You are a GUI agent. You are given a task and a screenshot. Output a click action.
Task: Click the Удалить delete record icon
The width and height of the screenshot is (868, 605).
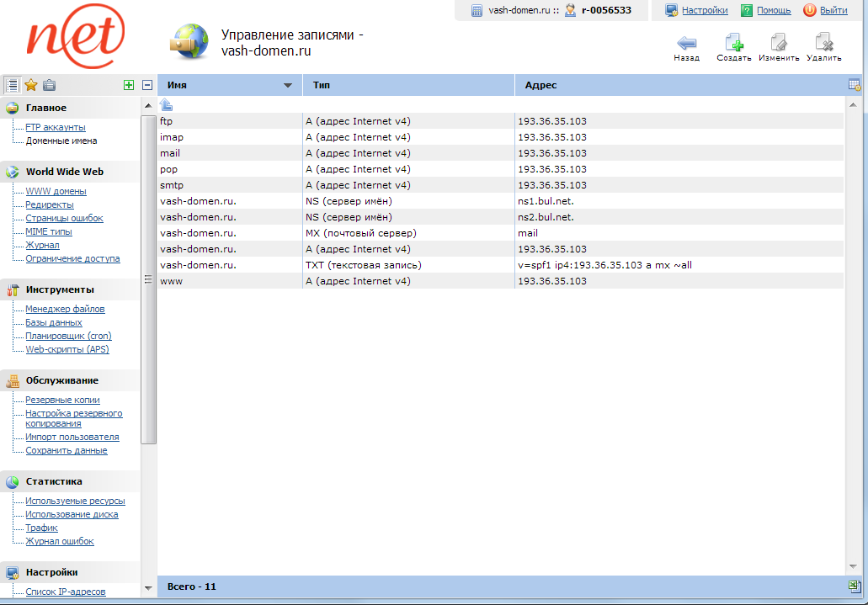click(823, 43)
